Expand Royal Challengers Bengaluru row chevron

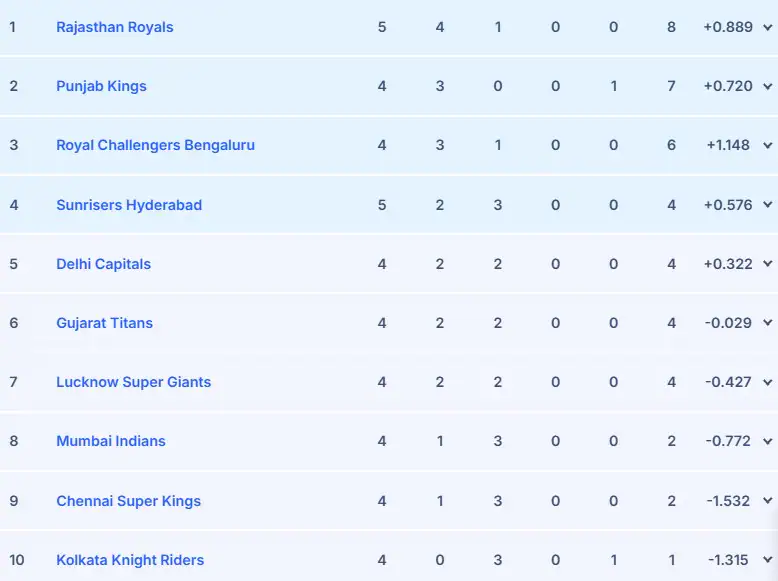767,145
